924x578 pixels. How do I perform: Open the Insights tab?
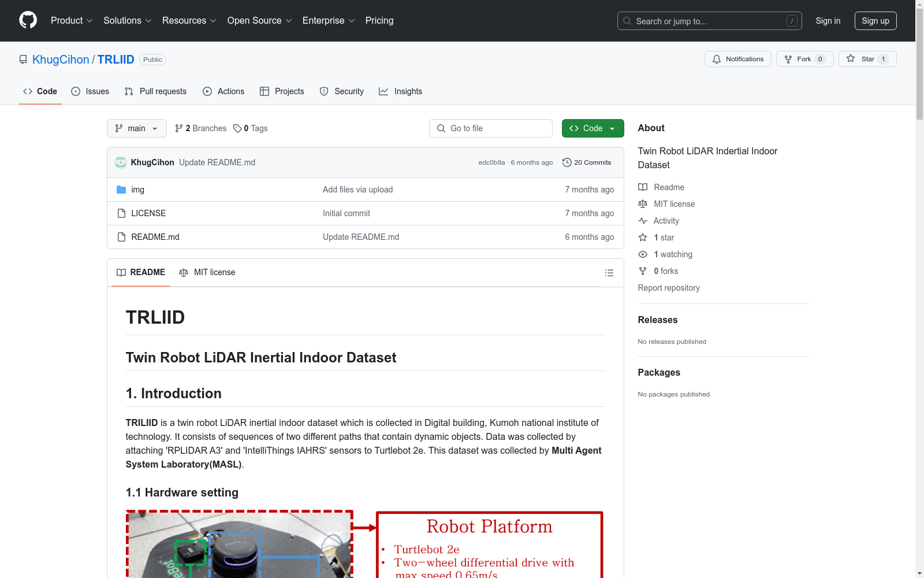[400, 91]
